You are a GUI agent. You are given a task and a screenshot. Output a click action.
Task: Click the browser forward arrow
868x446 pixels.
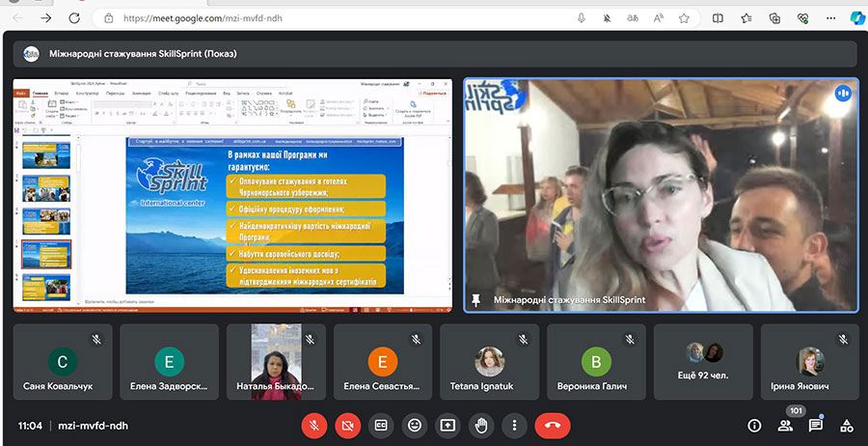pos(46,17)
